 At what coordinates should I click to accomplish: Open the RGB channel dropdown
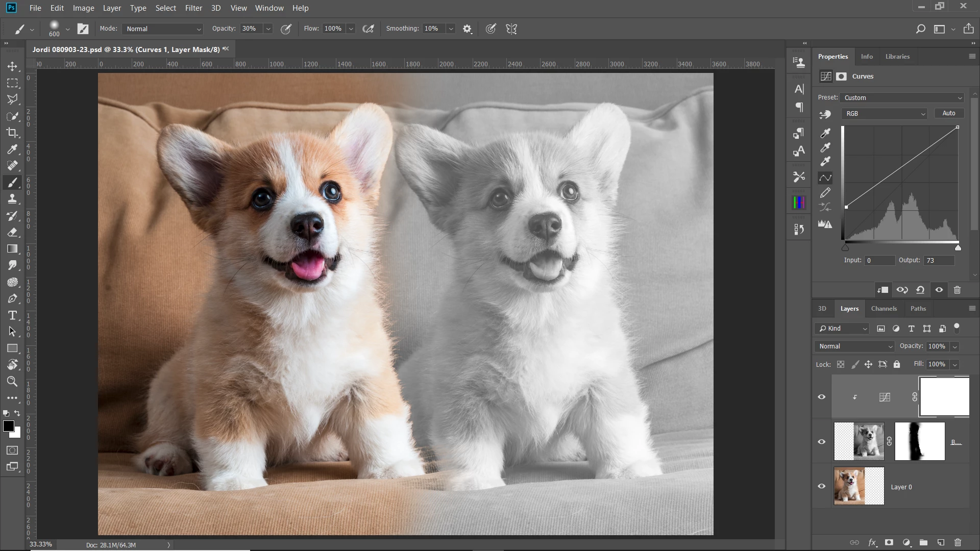885,114
